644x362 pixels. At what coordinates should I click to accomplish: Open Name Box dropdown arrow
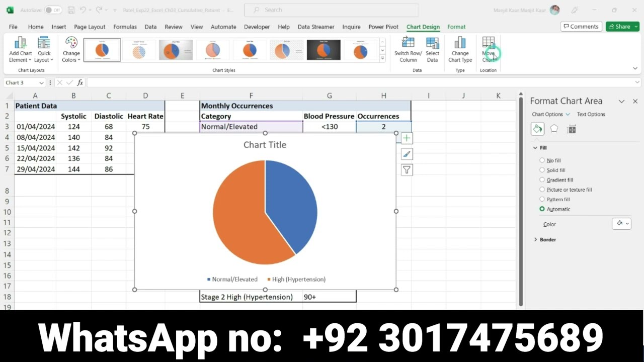coord(41,82)
